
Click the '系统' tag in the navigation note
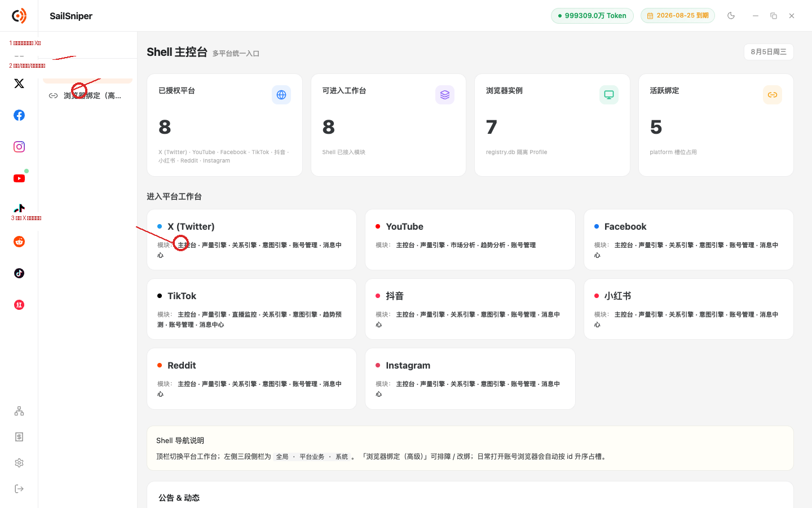[342, 457]
